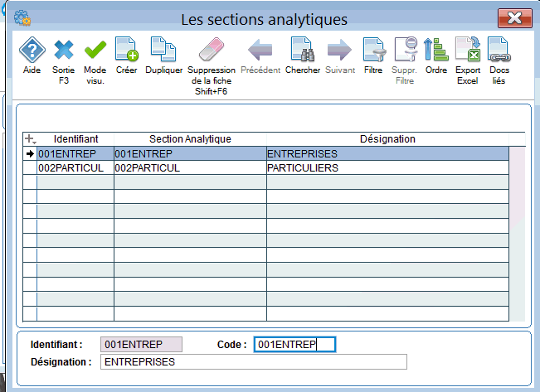Image resolution: width=540 pixels, height=392 pixels.
Task: Click Suppr. Filtre icon
Action: coord(405,50)
